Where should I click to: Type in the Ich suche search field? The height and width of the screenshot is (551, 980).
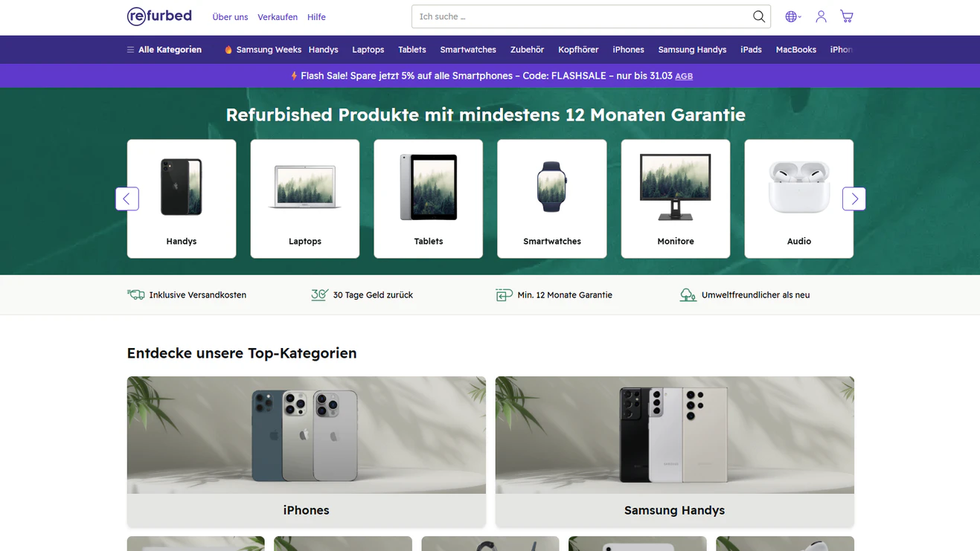click(580, 16)
